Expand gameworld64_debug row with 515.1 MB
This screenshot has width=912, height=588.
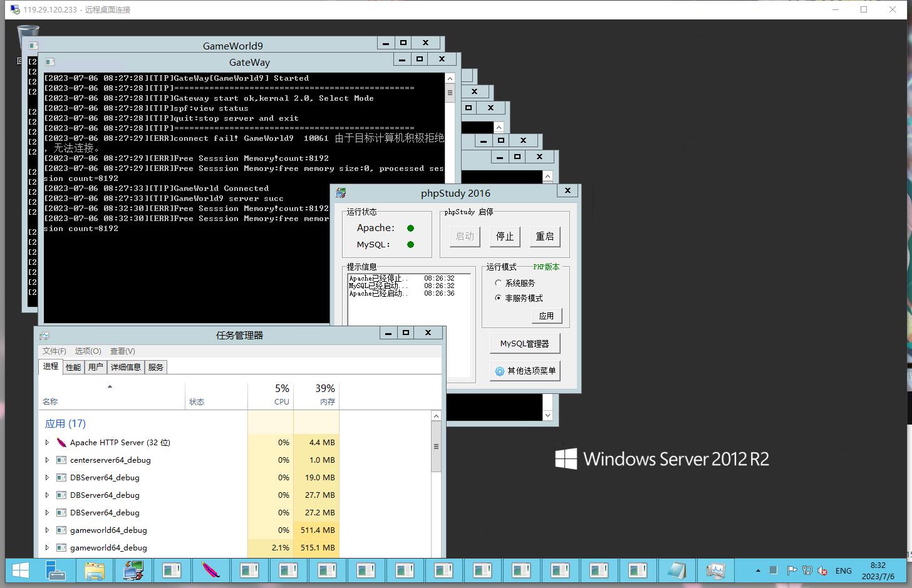point(47,547)
